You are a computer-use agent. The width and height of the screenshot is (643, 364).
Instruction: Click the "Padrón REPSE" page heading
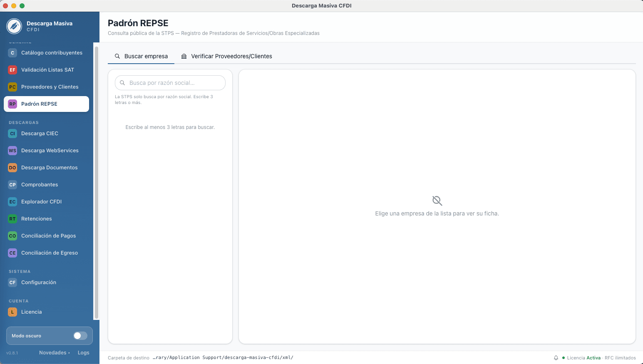(x=138, y=23)
